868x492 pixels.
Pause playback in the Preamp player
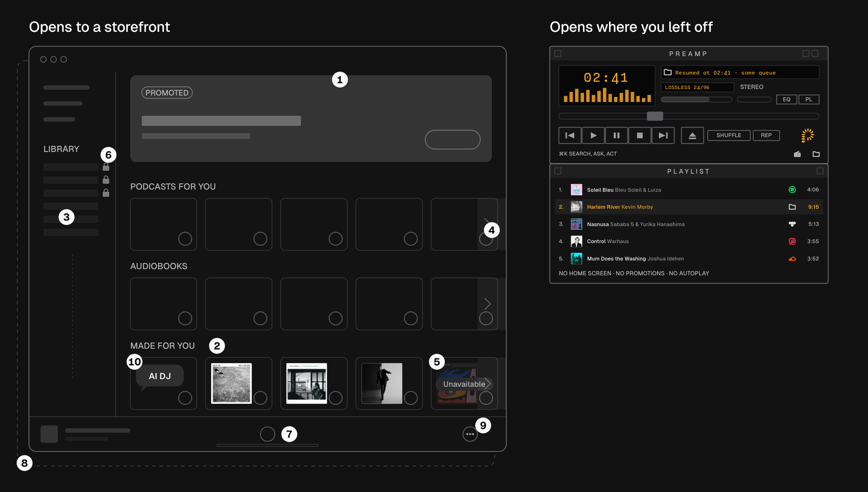[x=616, y=135]
